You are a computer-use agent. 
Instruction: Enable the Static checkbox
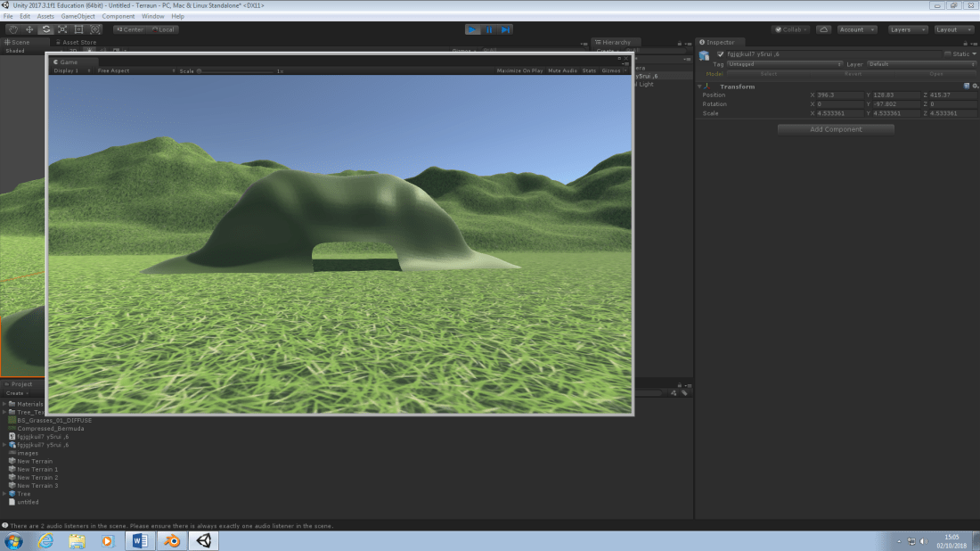click(x=948, y=54)
